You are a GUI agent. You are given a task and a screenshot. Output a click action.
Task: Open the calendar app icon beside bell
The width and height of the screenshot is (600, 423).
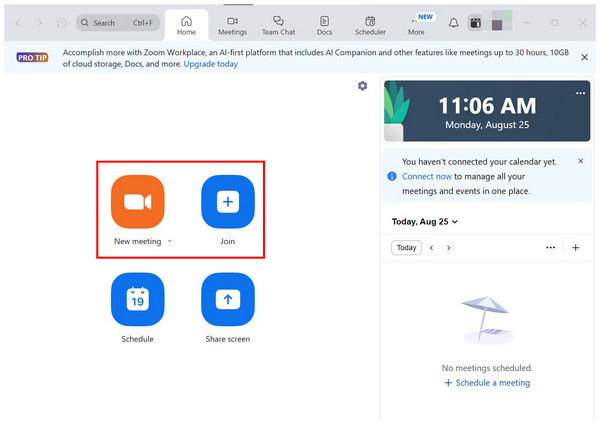[475, 23]
